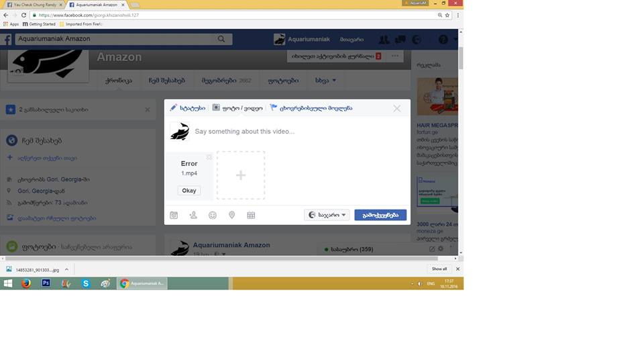Open the activity log button
This screenshot has height=362, width=644.
click(x=336, y=56)
